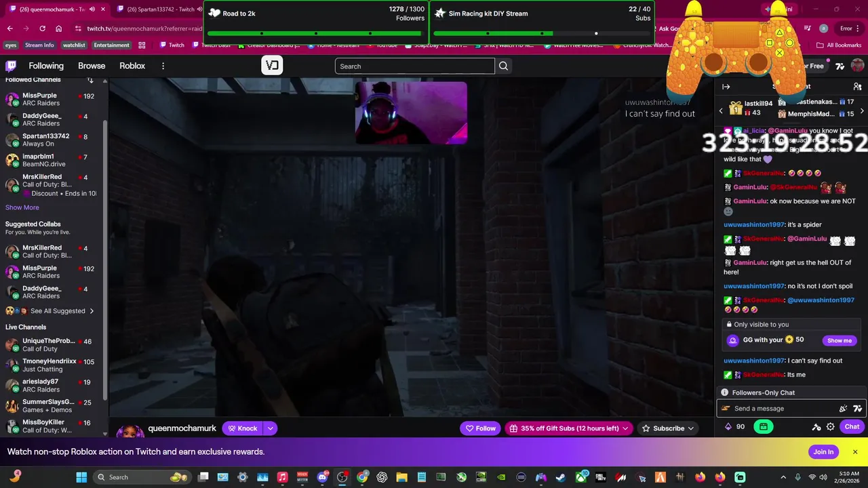Open the Roblox nav item
Viewport: 868px width, 488px height.
point(132,66)
